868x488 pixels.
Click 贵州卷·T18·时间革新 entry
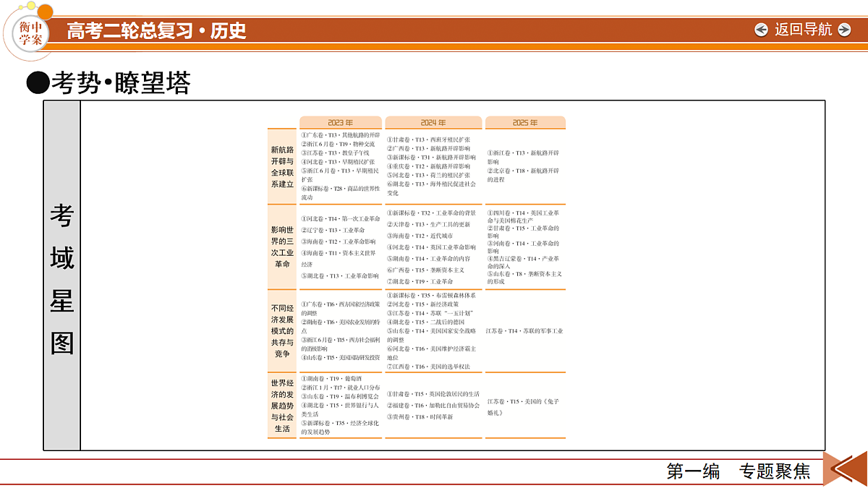point(420,417)
